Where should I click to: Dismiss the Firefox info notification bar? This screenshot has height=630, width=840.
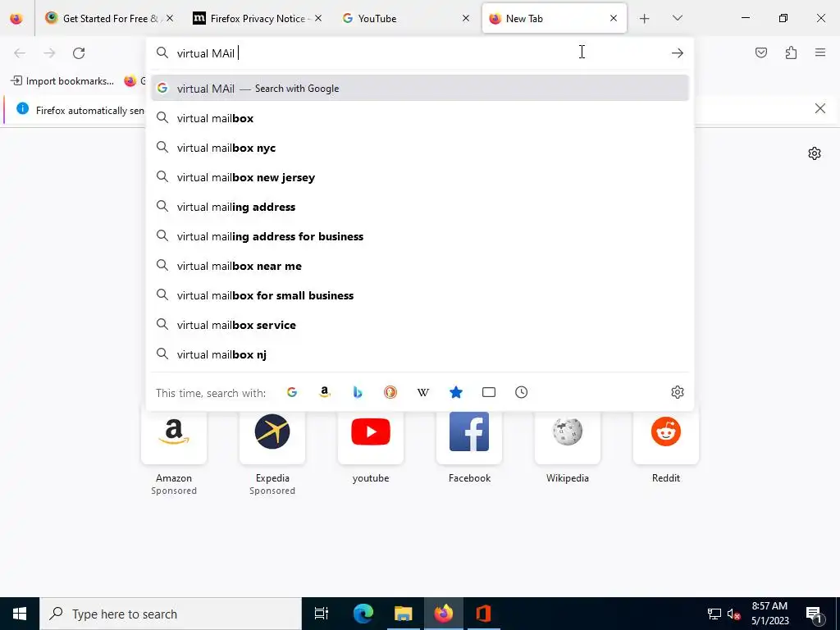[819, 109]
